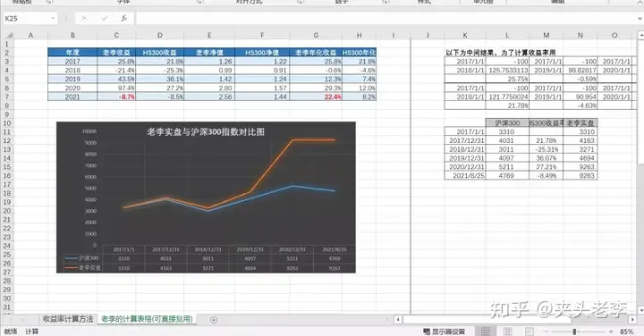The image size is (644, 336).
Task: Select the 121.7750024 cell
Action: coord(507,97)
